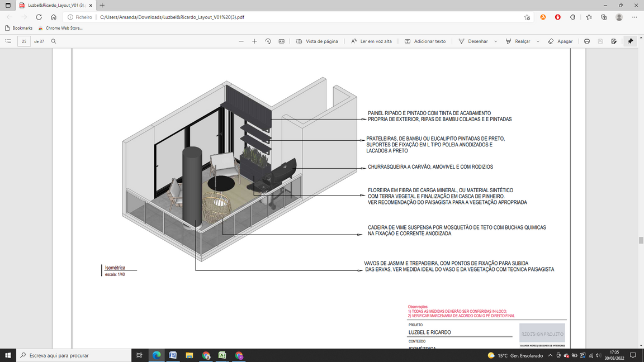Open the volume control in the tray

click(598, 355)
